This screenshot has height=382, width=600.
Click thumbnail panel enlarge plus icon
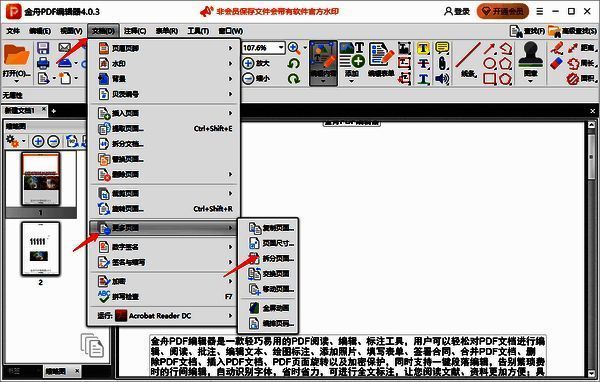pyautogui.click(x=38, y=141)
